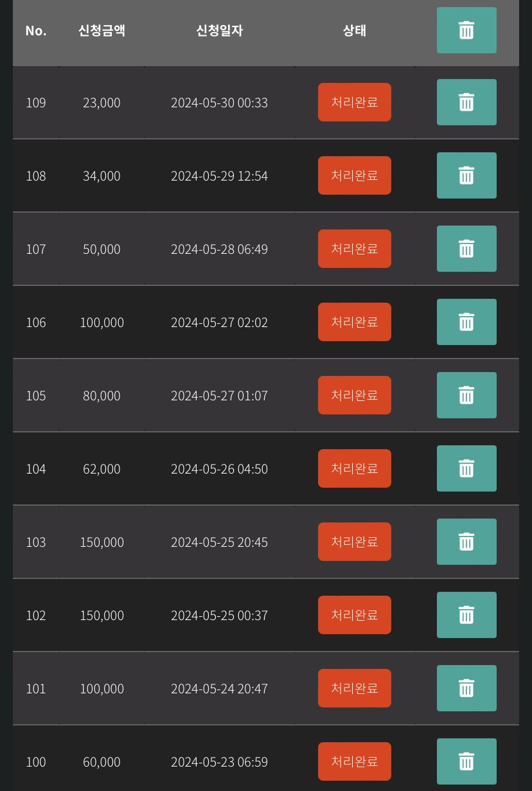Delete entry No. 106 with trash icon
This screenshot has height=791, width=532.
(466, 322)
